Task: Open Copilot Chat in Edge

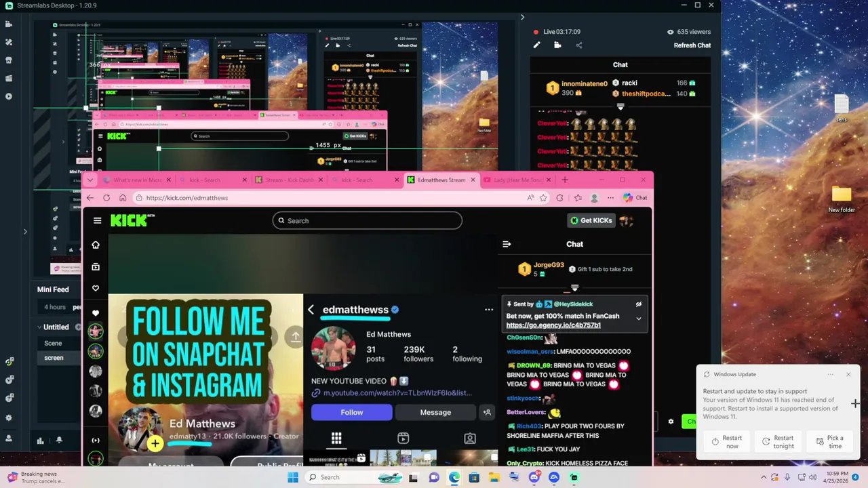Action: pos(635,198)
